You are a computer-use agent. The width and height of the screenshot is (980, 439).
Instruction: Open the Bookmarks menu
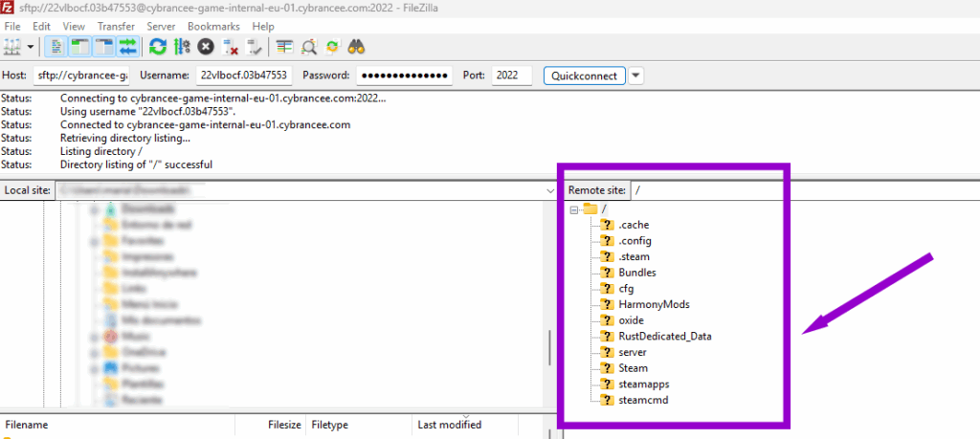[x=213, y=27]
